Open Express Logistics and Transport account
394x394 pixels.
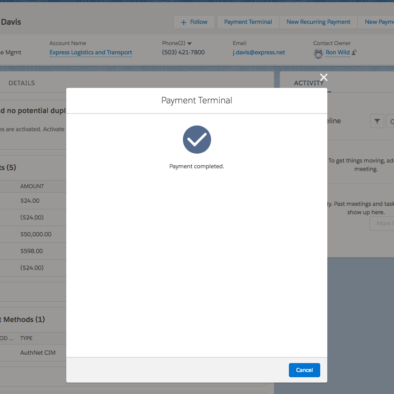click(x=91, y=52)
